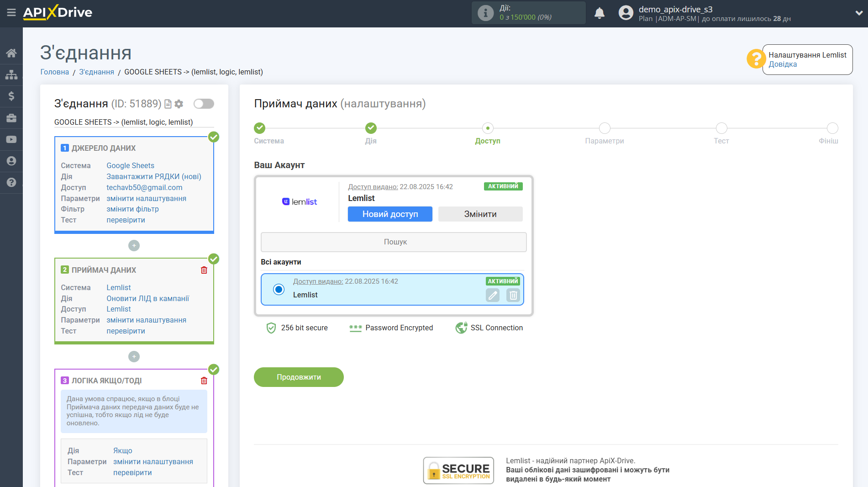
Task: Delete the ПРИЙМАЧ ДАНИХ block
Action: 204,270
